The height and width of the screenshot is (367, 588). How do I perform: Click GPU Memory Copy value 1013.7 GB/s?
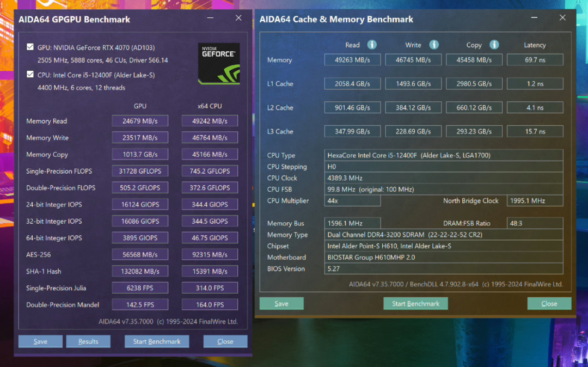[x=140, y=154]
